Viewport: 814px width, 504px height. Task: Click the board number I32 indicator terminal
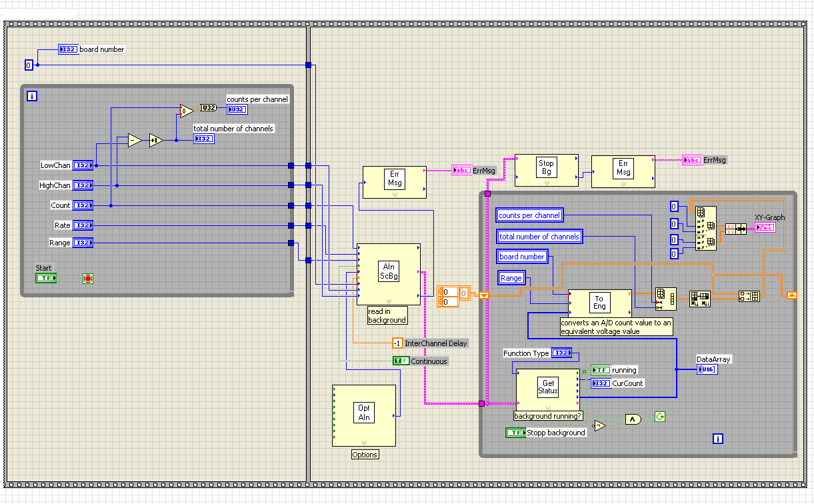68,49
